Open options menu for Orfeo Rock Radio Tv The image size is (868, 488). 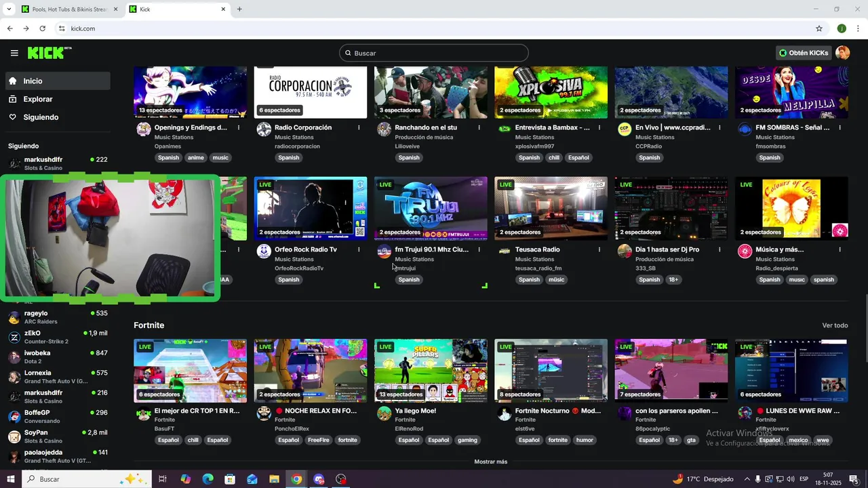point(359,249)
